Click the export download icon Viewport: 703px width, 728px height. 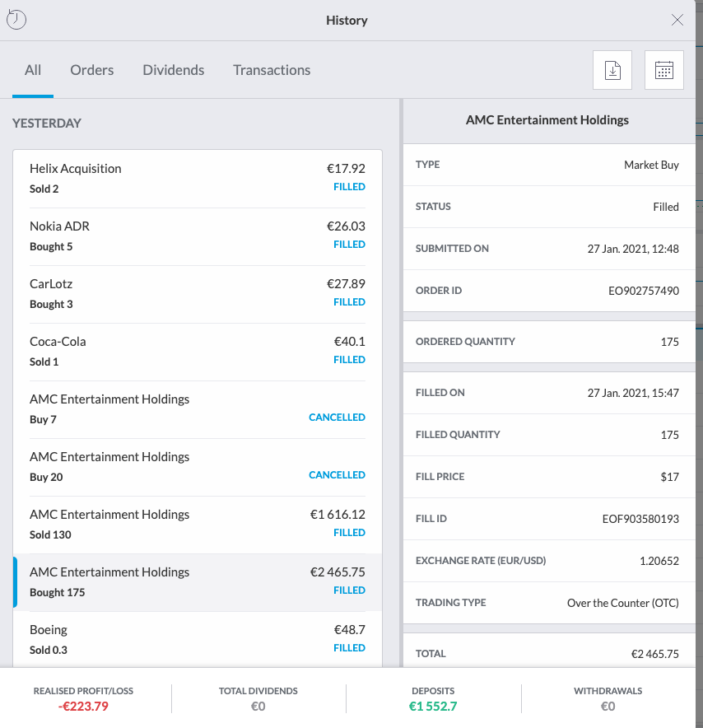point(612,70)
